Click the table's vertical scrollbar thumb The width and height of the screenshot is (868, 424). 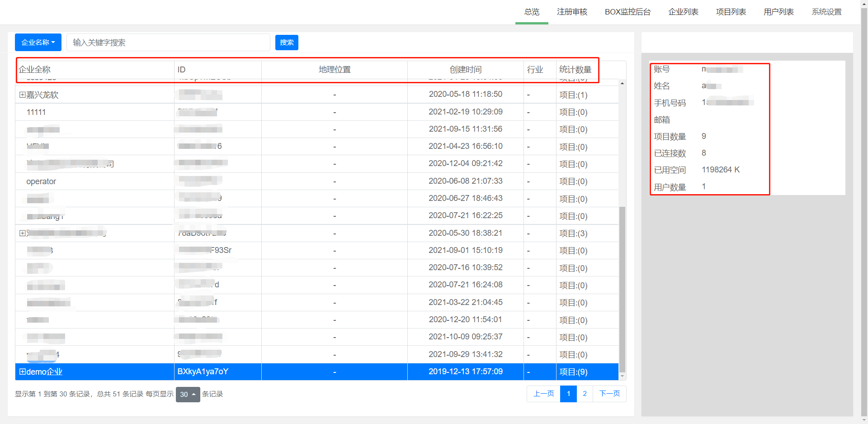[623, 290]
